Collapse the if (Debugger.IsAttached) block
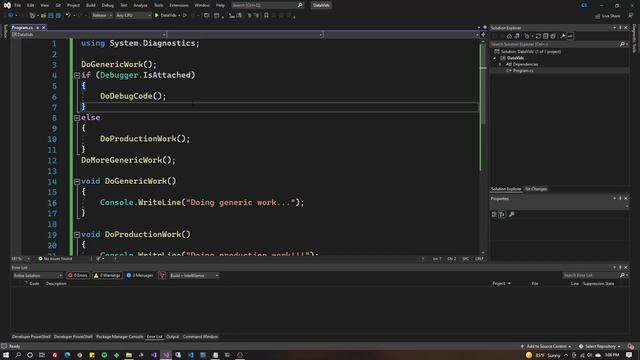Viewport: 640px width, 360px height. (77, 75)
